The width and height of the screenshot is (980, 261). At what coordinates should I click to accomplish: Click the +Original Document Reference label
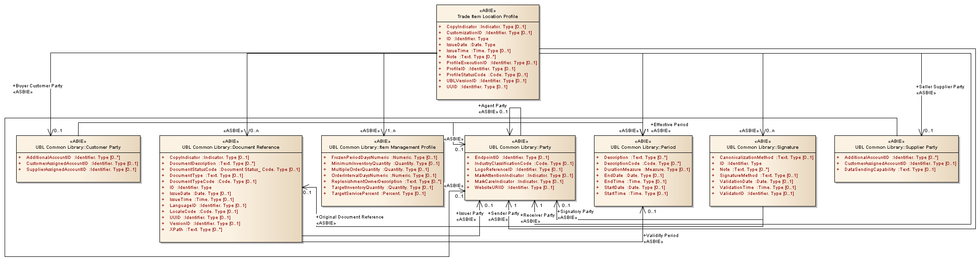tap(349, 217)
